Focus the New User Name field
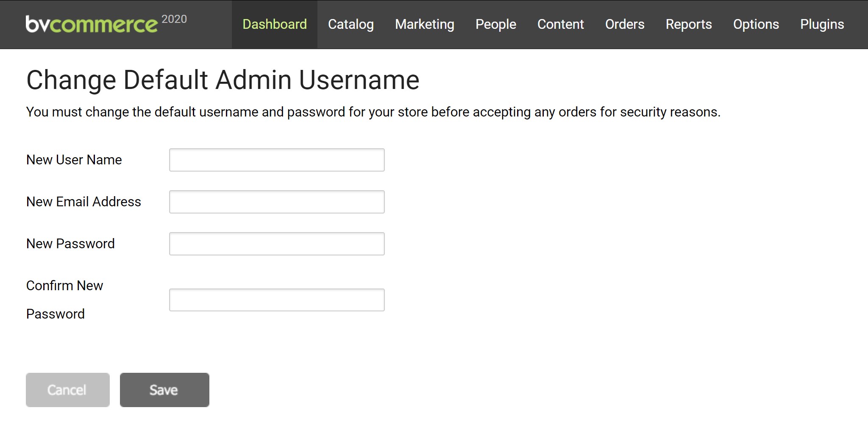 click(277, 160)
